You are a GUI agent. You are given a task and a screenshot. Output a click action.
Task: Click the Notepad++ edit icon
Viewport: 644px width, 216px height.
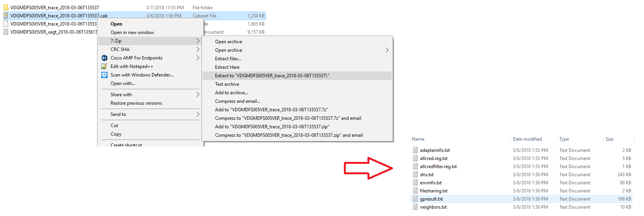pos(104,66)
